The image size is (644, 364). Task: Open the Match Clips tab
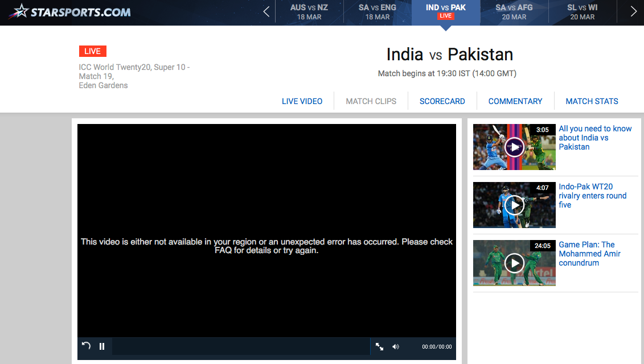coord(371,101)
